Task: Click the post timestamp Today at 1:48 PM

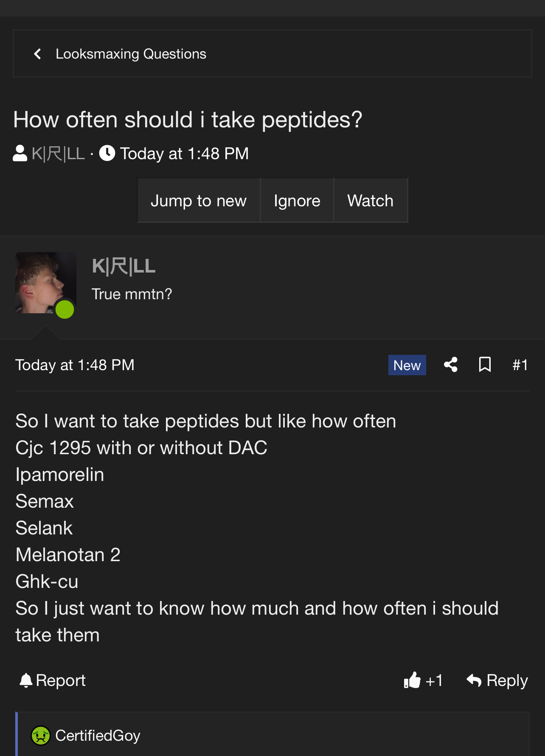Action: pos(75,365)
